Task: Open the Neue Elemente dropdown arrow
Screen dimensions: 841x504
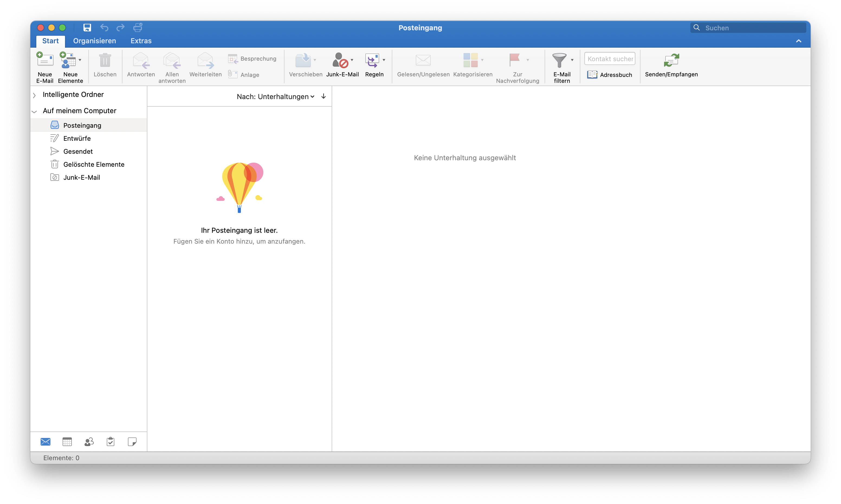Action: [x=80, y=60]
